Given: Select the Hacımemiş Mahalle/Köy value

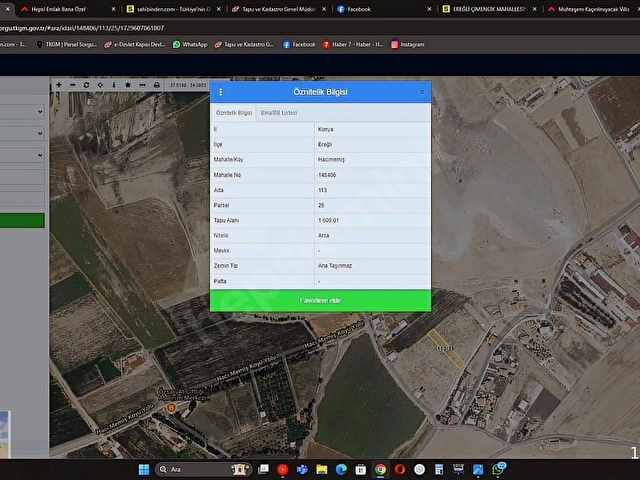Looking at the screenshot, I should 331,160.
